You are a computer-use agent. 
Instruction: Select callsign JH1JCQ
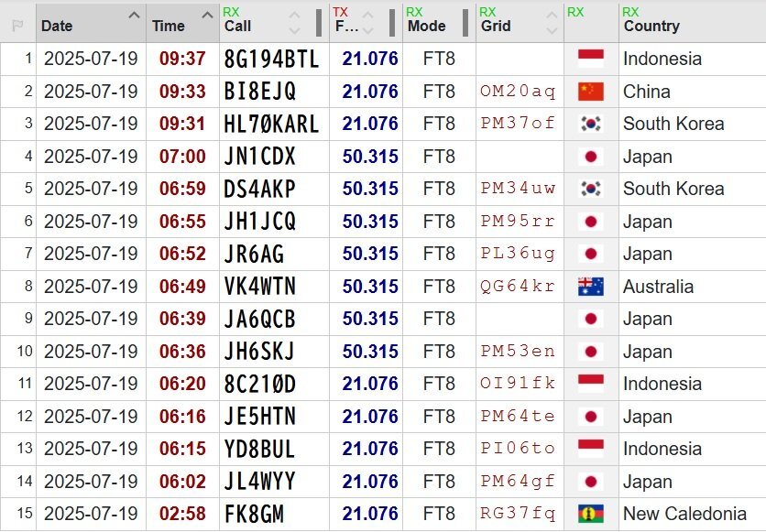[x=260, y=222]
